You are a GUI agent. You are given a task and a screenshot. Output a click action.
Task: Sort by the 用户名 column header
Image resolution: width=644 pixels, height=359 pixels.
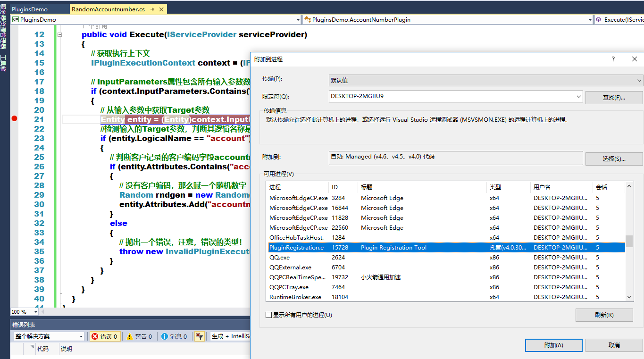561,187
